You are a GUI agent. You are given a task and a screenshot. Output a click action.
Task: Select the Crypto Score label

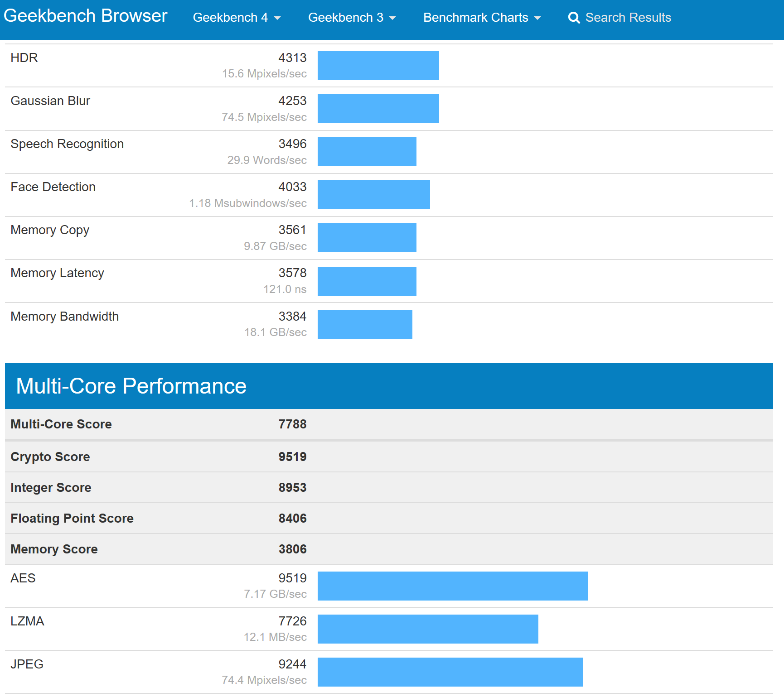pyautogui.click(x=50, y=457)
